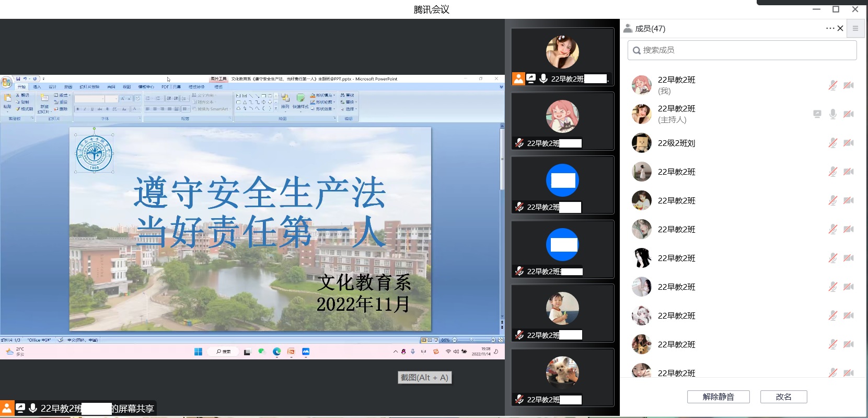
Task: Open 形状效果 shape effects dropdown
Action: click(x=322, y=109)
